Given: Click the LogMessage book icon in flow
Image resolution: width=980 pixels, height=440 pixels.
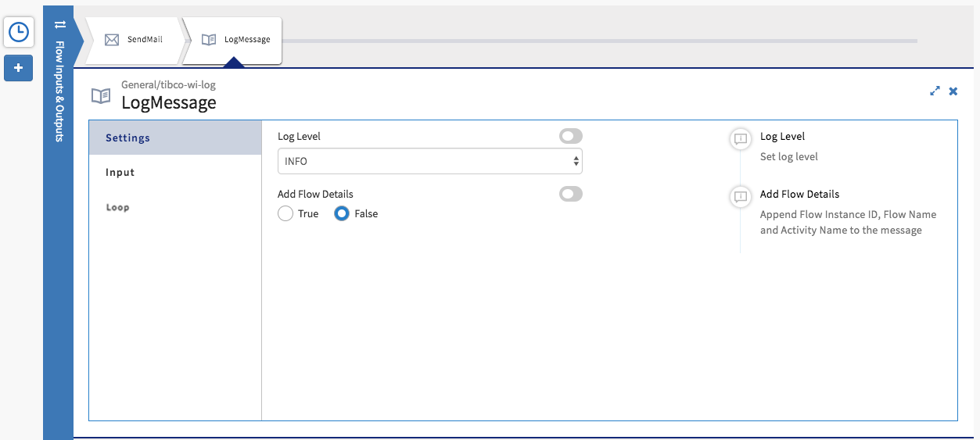Looking at the screenshot, I should [209, 39].
